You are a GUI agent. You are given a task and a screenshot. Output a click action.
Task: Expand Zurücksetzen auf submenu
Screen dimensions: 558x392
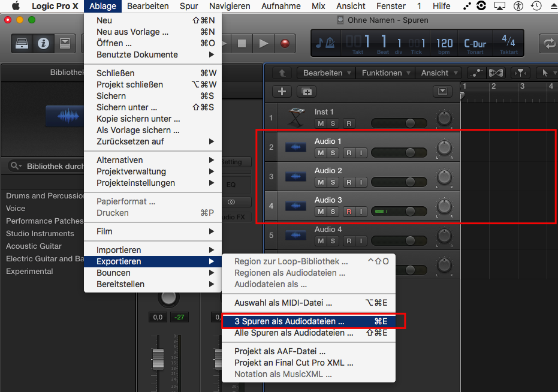(153, 141)
